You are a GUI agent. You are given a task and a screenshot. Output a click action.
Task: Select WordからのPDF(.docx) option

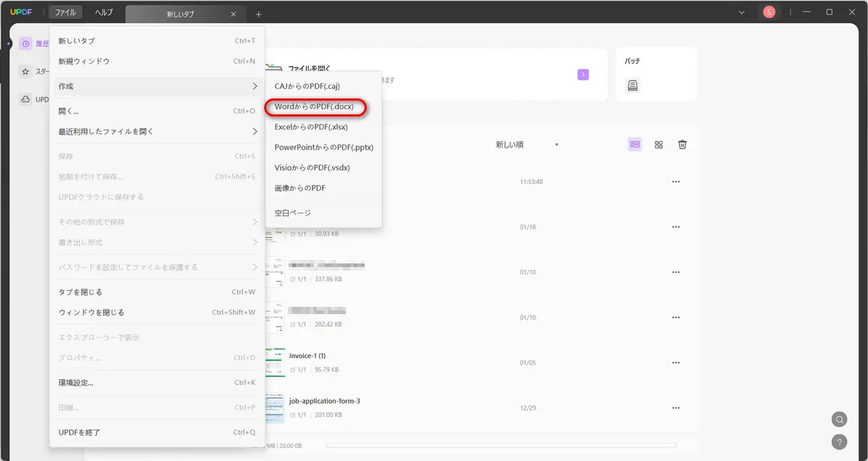coord(323,106)
